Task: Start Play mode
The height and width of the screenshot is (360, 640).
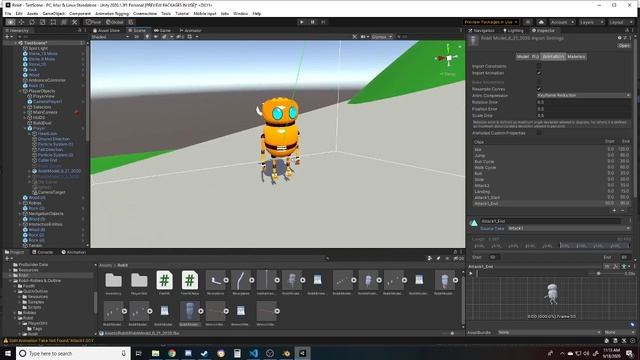Action: (302, 22)
